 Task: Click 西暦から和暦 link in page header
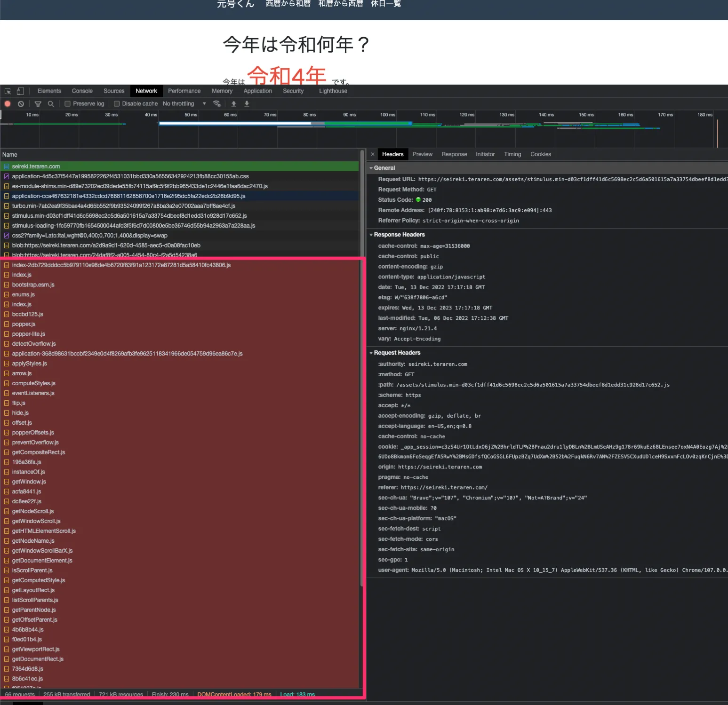288,4
